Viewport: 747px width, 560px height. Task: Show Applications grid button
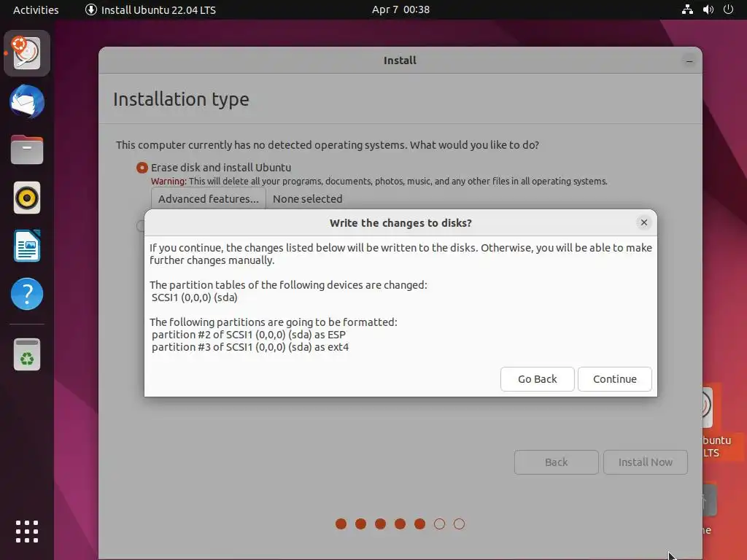27,532
